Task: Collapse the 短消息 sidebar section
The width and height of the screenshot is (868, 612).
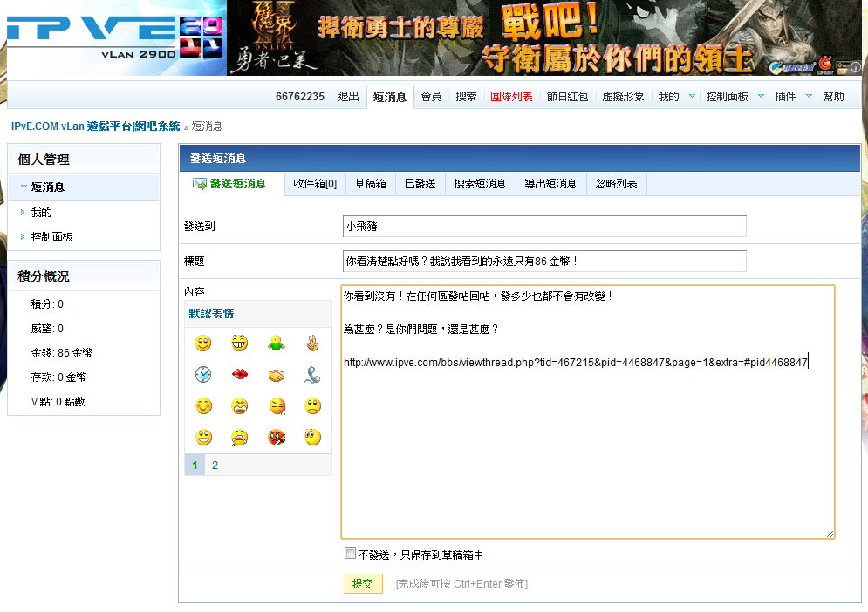Action: pos(24,187)
